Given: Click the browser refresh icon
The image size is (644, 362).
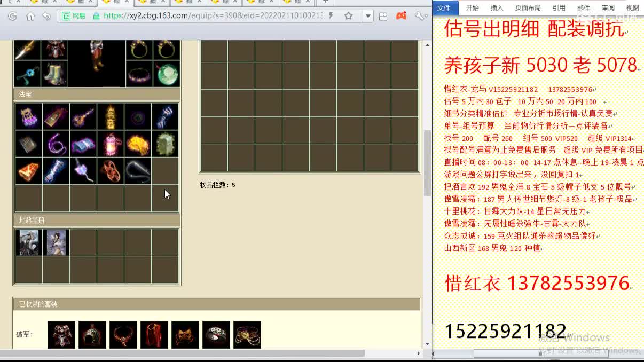Looking at the screenshot, I should click(x=12, y=16).
